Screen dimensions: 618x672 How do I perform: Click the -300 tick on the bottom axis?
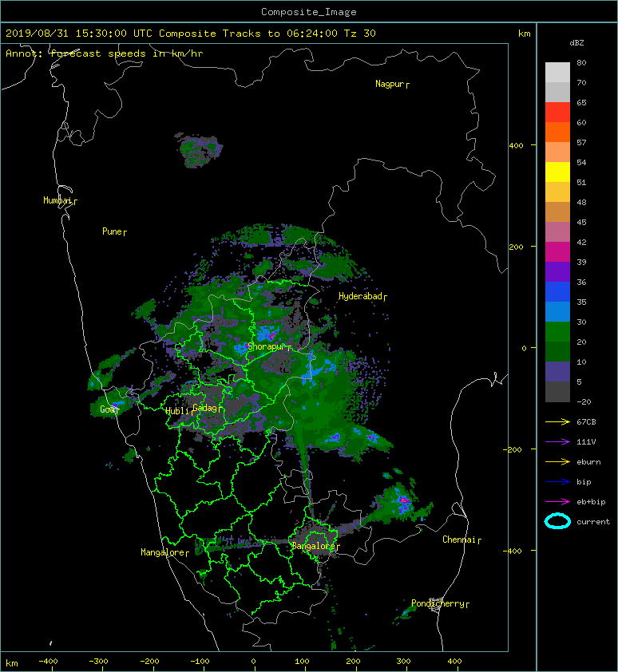point(98,662)
